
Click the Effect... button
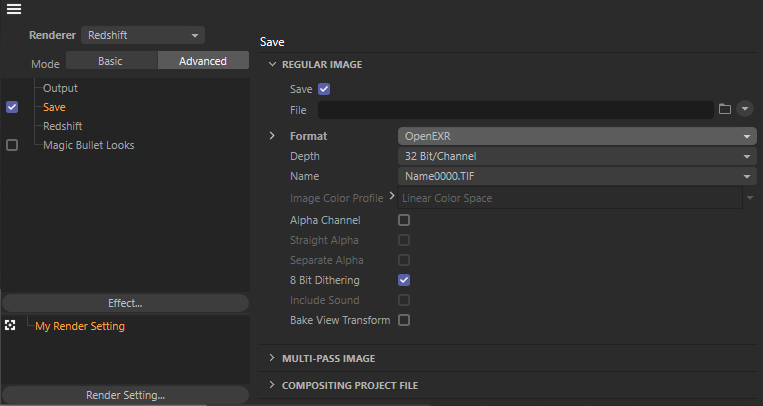125,303
